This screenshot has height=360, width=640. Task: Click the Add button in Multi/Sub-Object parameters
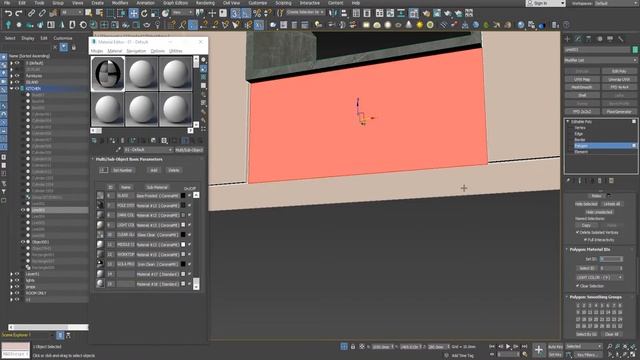coord(154,170)
